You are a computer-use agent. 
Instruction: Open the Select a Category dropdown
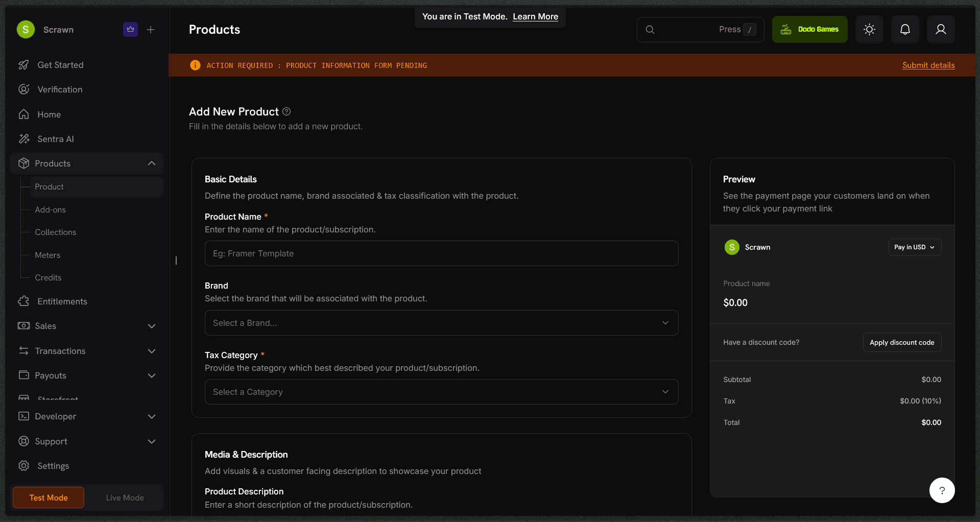point(441,392)
